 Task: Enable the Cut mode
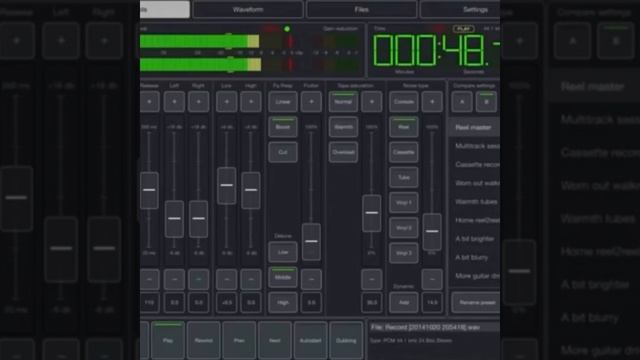coord(282,152)
